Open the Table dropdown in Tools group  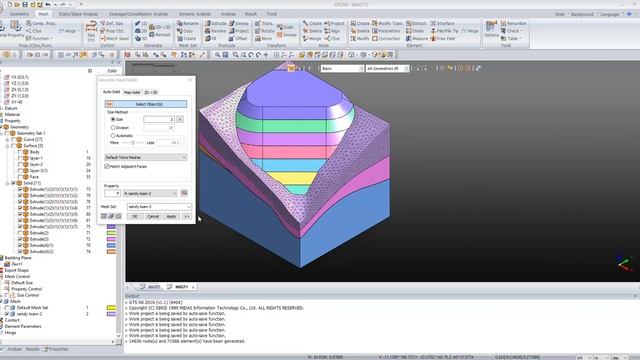[511, 38]
